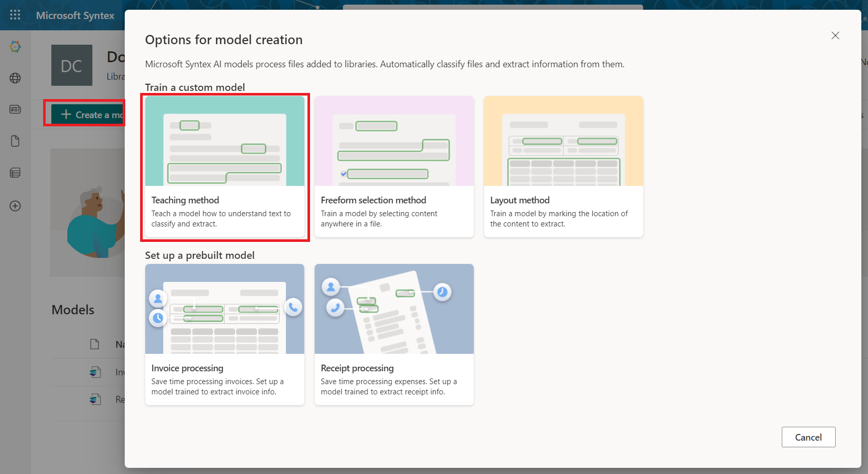Click the colorful home logo in sidebar

click(x=15, y=47)
